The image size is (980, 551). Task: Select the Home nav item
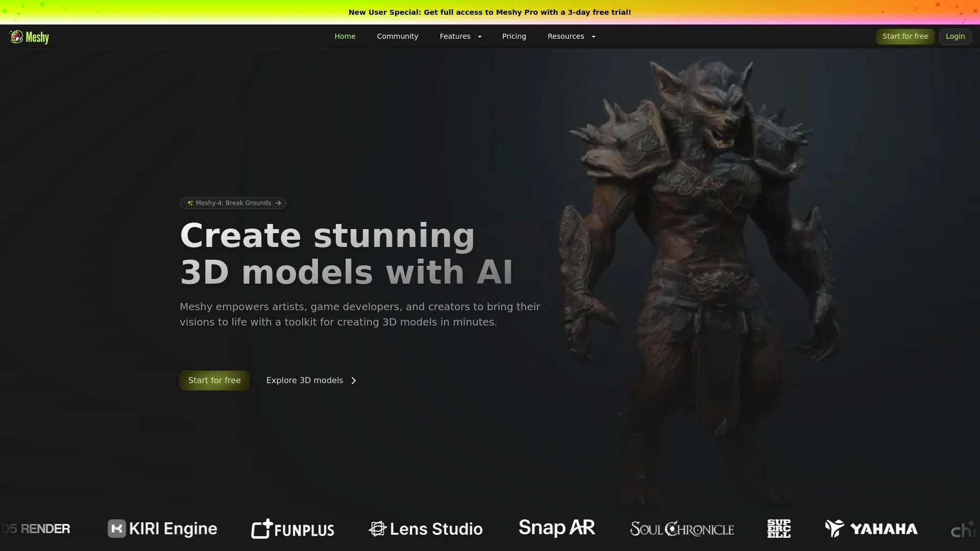pyautogui.click(x=345, y=37)
